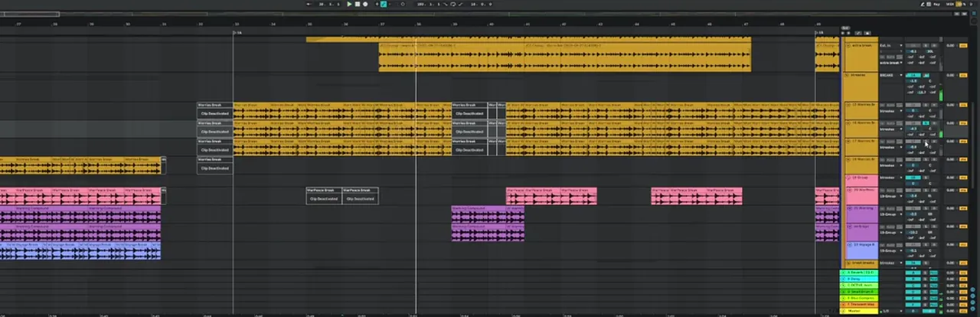This screenshot has width=980, height=317.
Task: Select the C OCTVE return track
Action: pos(859,285)
